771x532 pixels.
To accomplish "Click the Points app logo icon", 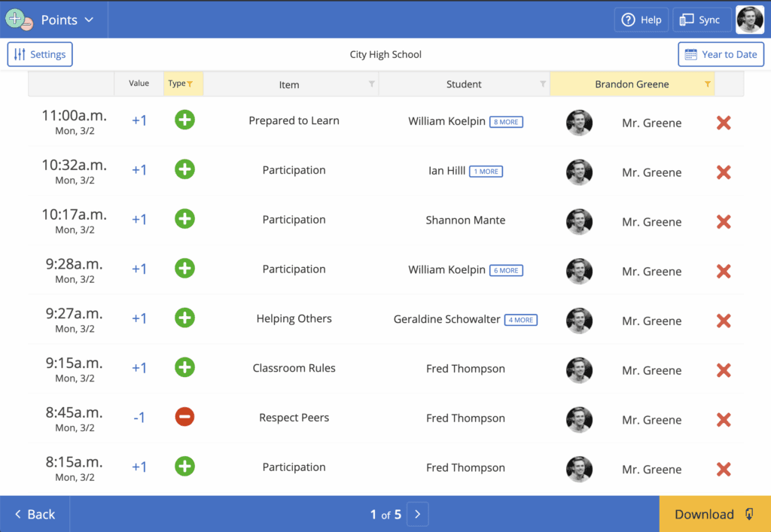I will 19,20.
